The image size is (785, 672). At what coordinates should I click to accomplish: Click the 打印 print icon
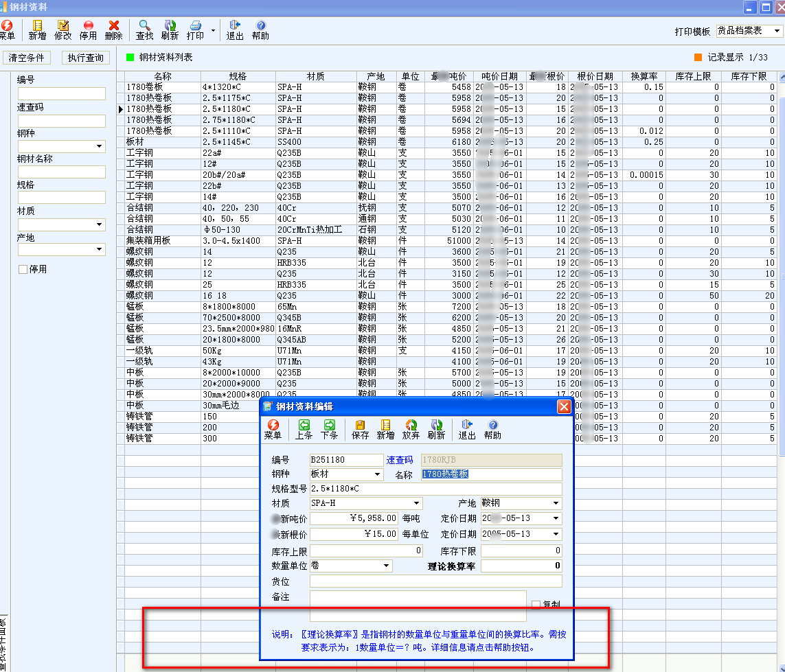pyautogui.click(x=195, y=30)
